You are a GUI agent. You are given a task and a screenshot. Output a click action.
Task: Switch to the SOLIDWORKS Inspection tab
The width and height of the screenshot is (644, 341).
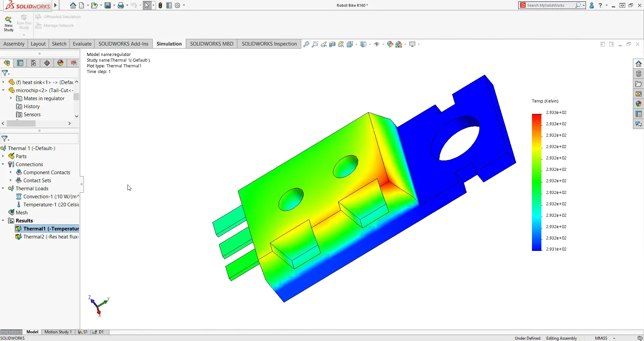tap(269, 44)
